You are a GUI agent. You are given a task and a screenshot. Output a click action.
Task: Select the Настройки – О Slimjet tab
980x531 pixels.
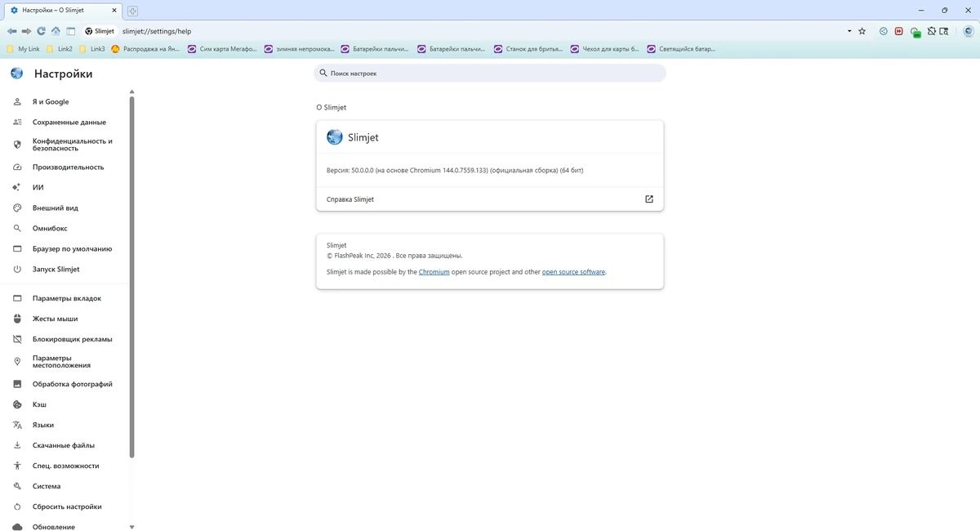62,11
